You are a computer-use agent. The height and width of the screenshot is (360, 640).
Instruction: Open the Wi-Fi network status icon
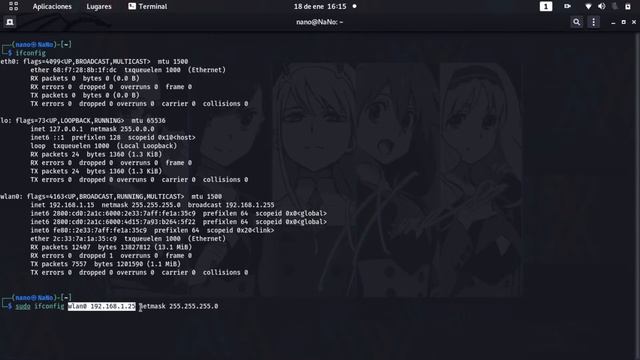(x=588, y=7)
